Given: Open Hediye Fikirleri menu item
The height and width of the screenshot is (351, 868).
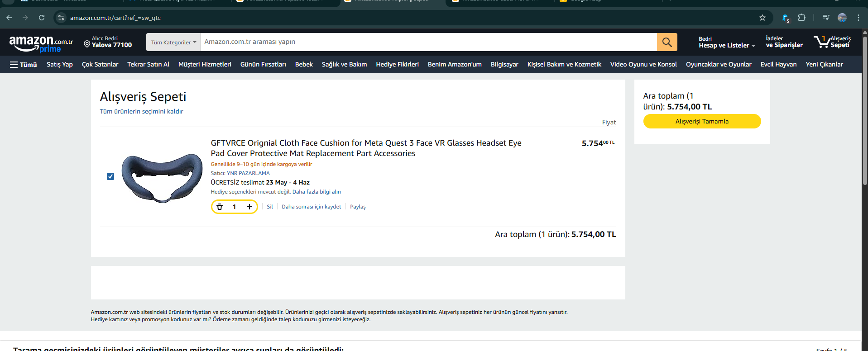Looking at the screenshot, I should click(397, 65).
